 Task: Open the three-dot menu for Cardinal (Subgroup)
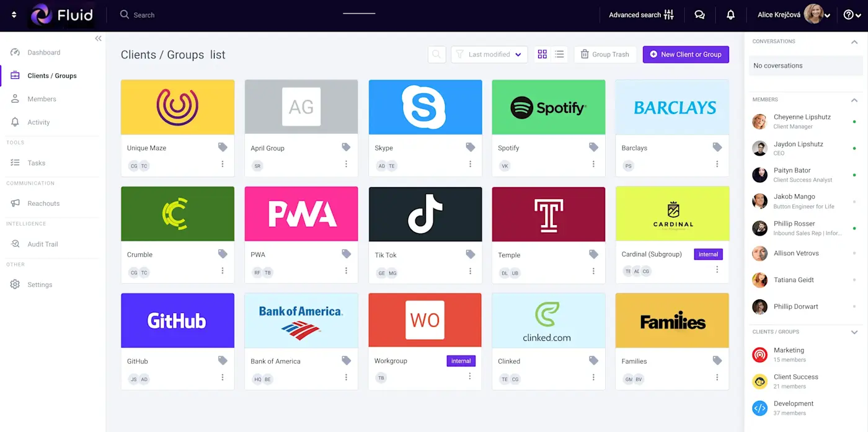tap(717, 270)
